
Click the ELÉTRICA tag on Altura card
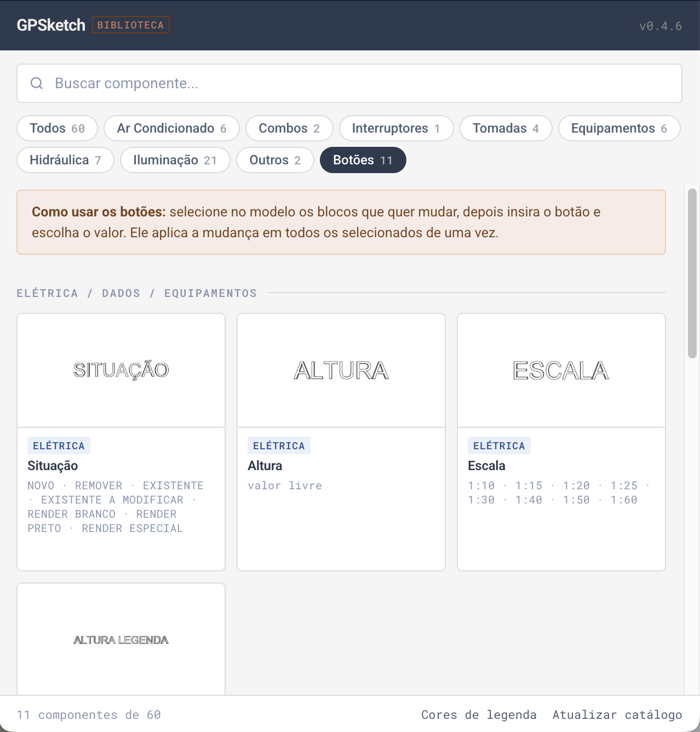(279, 446)
